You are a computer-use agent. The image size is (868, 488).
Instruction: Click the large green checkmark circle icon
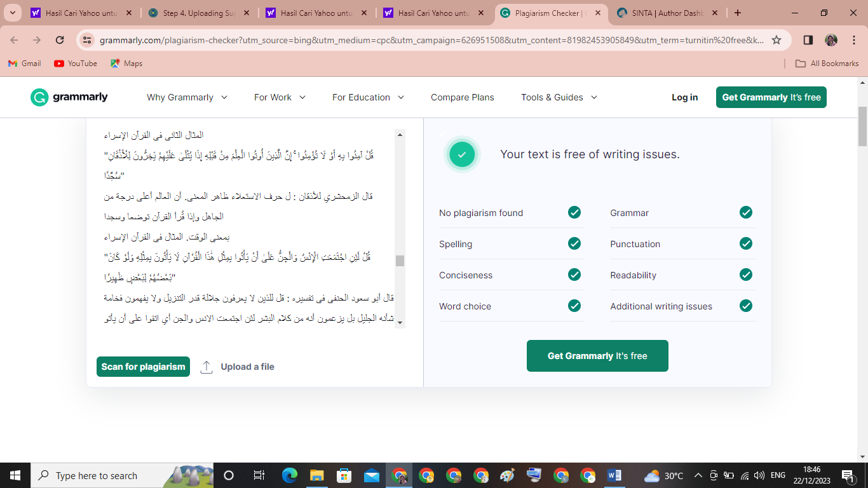click(462, 154)
